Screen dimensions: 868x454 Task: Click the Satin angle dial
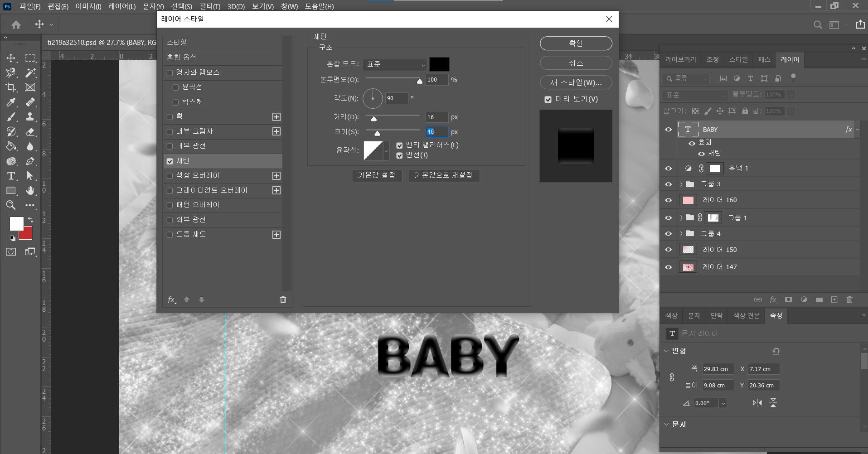[373, 98]
